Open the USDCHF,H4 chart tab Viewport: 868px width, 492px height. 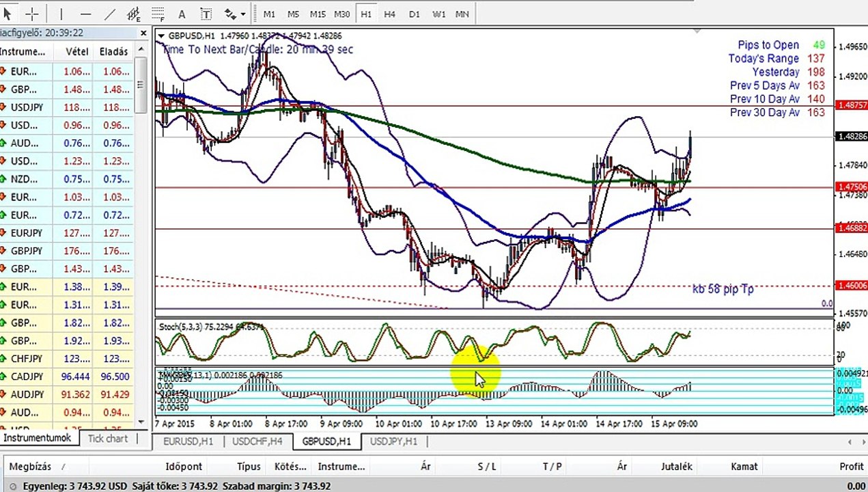pyautogui.click(x=257, y=441)
